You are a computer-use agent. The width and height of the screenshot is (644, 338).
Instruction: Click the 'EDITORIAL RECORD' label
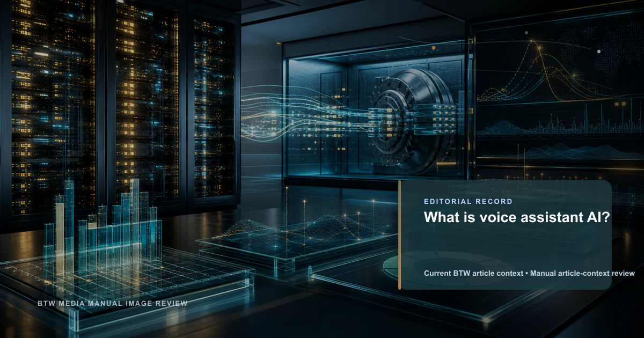(468, 202)
